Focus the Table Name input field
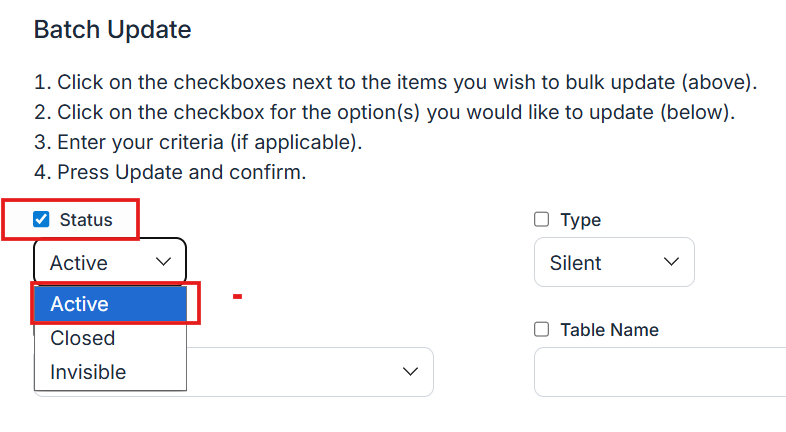The width and height of the screenshot is (786, 432). click(660, 372)
